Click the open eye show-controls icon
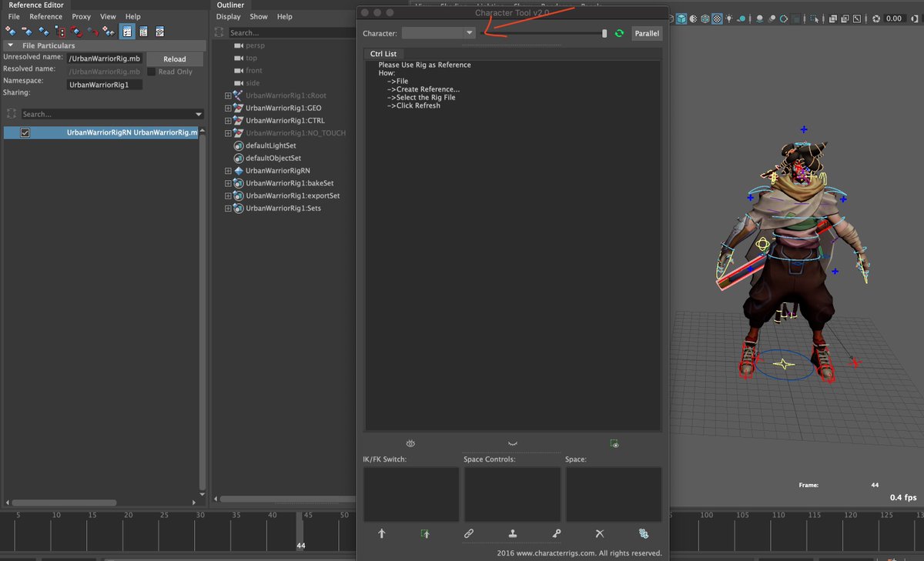The height and width of the screenshot is (561, 924). click(410, 443)
